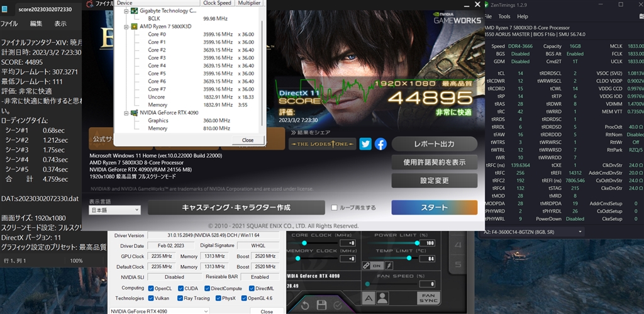The image size is (644, 314).
Task: Click the Gigabyte motherboard icon in clocks tree
Action: [134, 11]
